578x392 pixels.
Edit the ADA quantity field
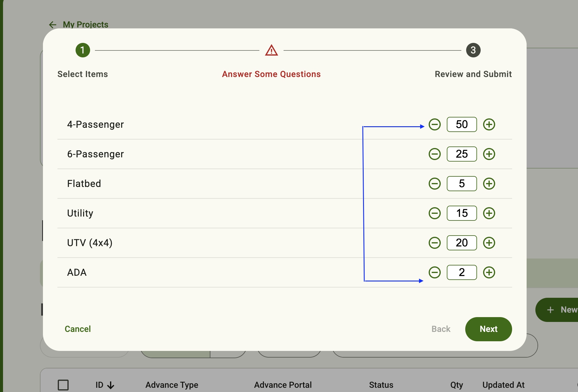click(462, 272)
